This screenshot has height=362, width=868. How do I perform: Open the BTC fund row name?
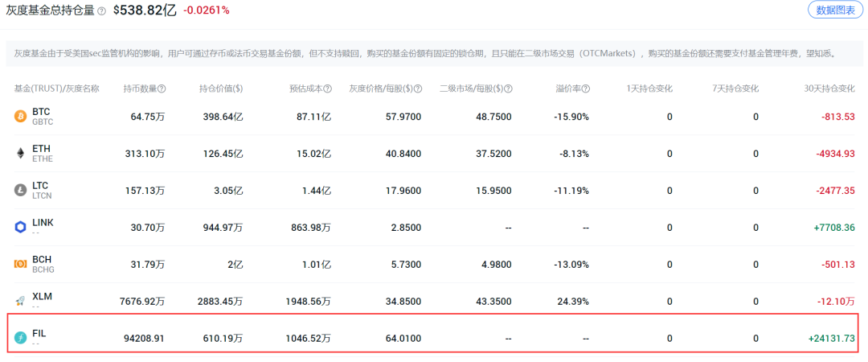[x=41, y=112]
